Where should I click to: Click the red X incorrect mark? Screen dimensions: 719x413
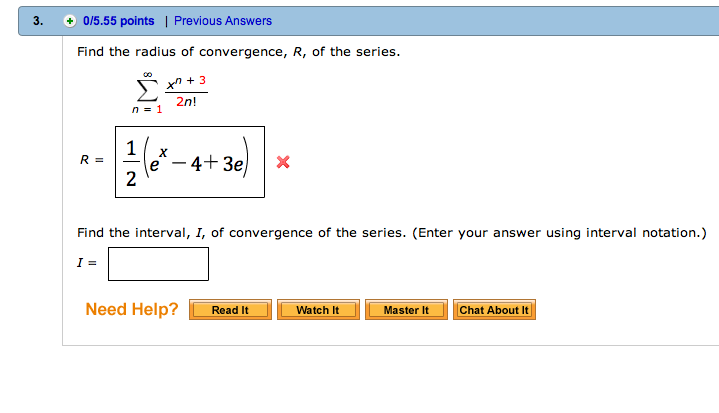coord(283,162)
